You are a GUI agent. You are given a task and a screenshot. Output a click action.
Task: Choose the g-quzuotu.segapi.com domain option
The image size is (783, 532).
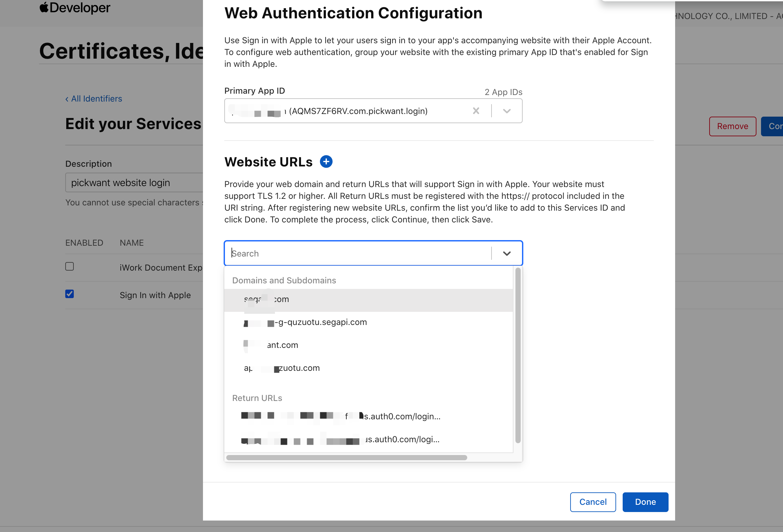pyautogui.click(x=320, y=322)
